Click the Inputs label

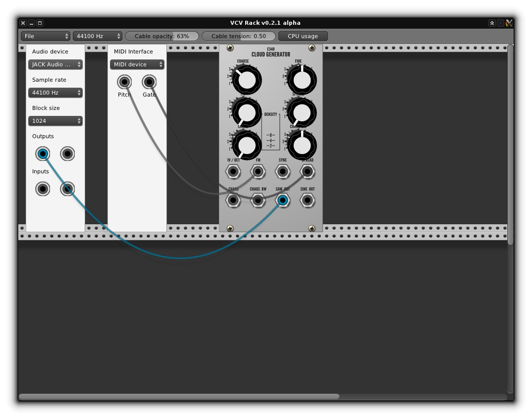(x=41, y=172)
